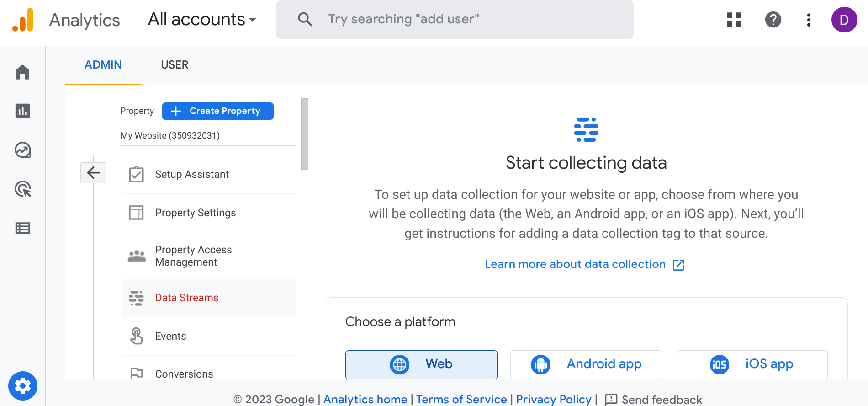Open the Terms of Service link
This screenshot has width=868, height=406.
[461, 399]
